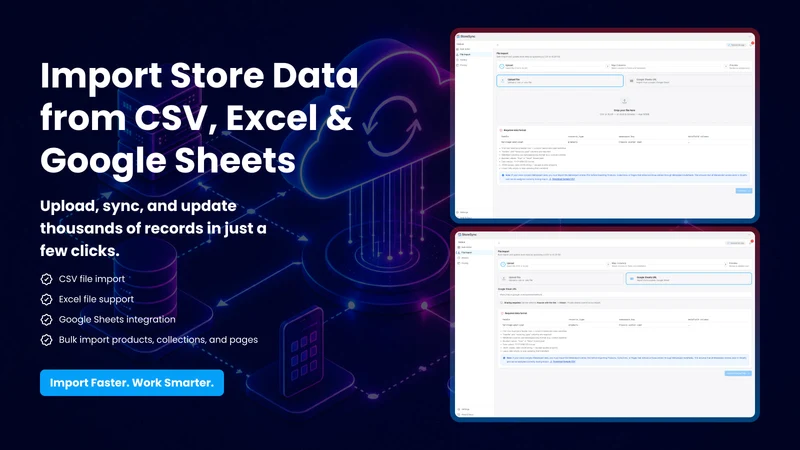Screen dimensions: 800x450
Task: Select the Google Sheets URL card in the upper screenshot
Action: (688, 81)
